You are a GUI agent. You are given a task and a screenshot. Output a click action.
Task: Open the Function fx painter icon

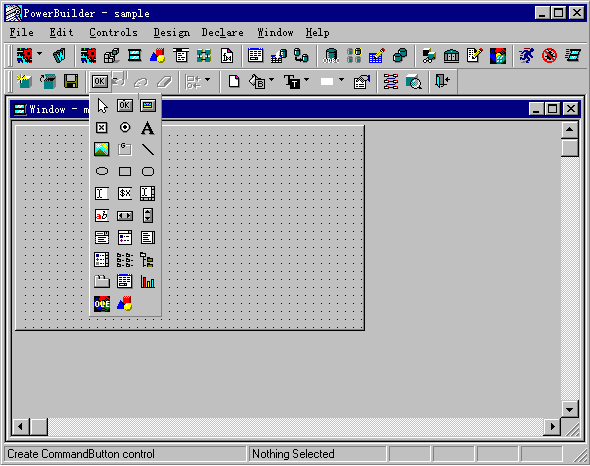click(227, 56)
